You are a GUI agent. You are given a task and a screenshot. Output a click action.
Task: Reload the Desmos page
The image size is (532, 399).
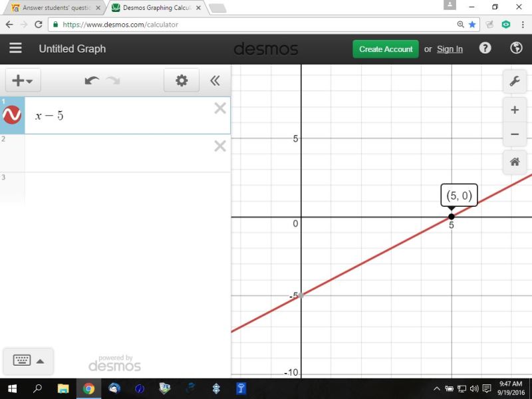tap(39, 25)
